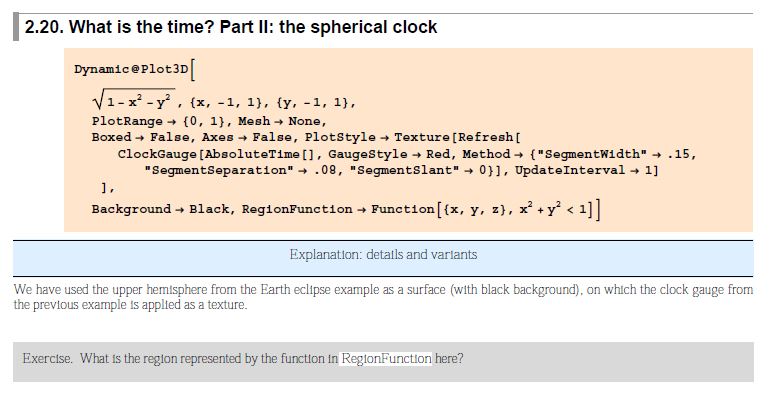Expand the "Explanation: details and variants" bar

click(383, 255)
